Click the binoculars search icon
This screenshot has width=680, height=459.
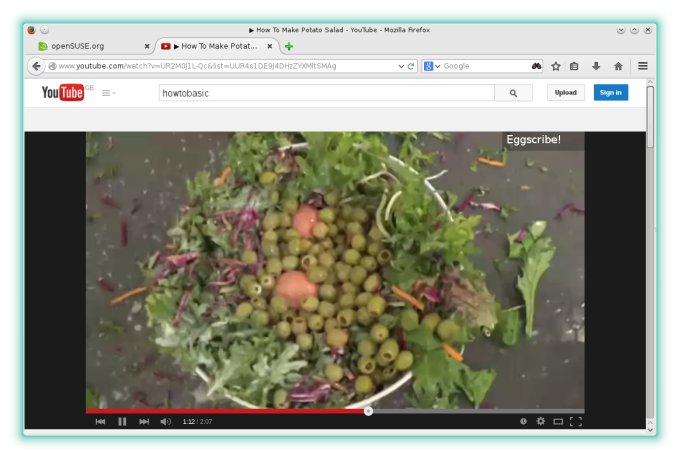[536, 66]
